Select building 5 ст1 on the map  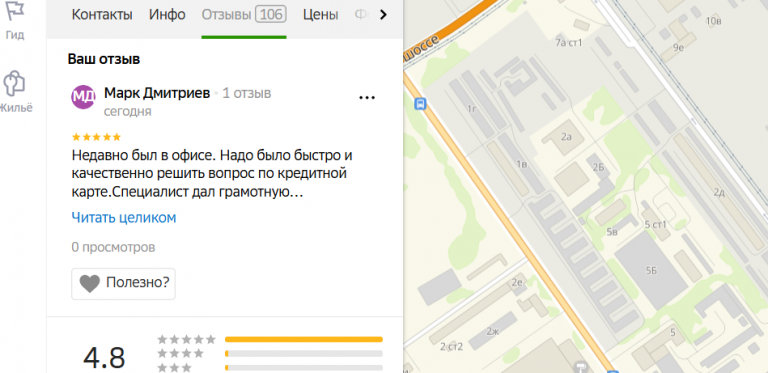tap(655, 225)
